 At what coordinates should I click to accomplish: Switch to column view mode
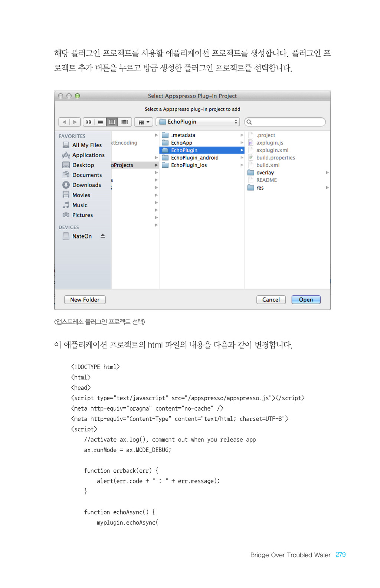click(x=112, y=122)
